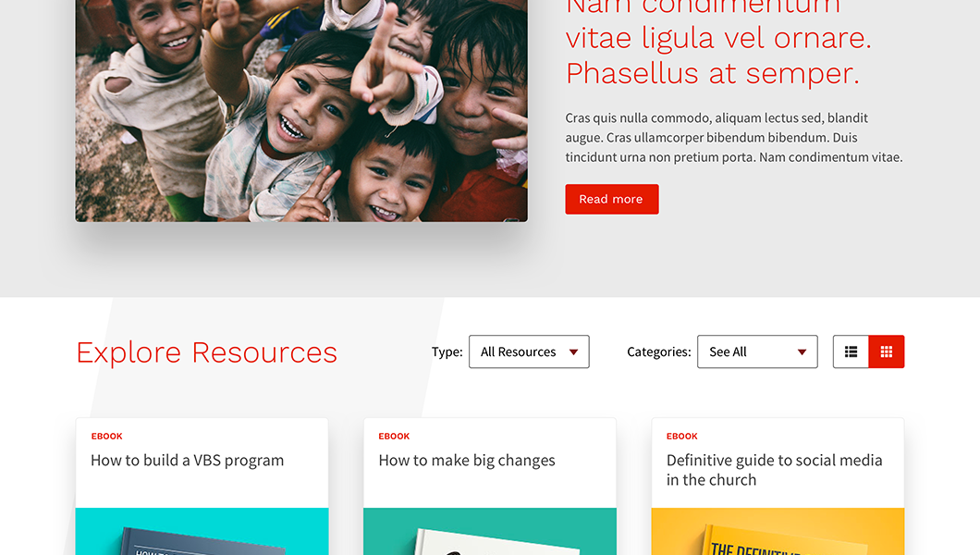Click the Read more button
The width and height of the screenshot is (980, 555).
point(612,199)
